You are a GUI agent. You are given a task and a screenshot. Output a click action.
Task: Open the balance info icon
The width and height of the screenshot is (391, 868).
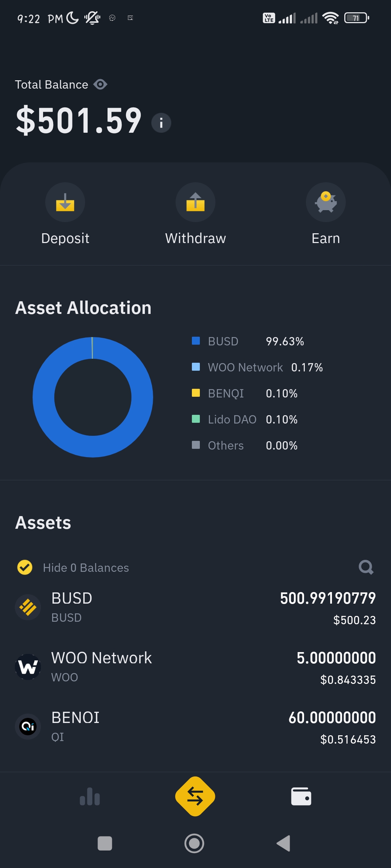[161, 123]
